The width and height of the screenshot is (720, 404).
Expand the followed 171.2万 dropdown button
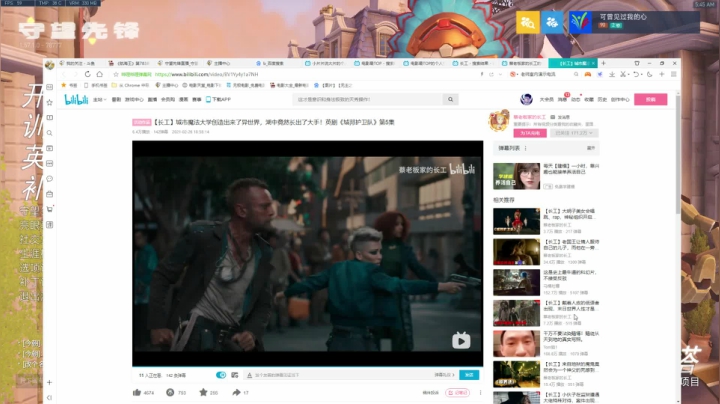[x=574, y=133]
